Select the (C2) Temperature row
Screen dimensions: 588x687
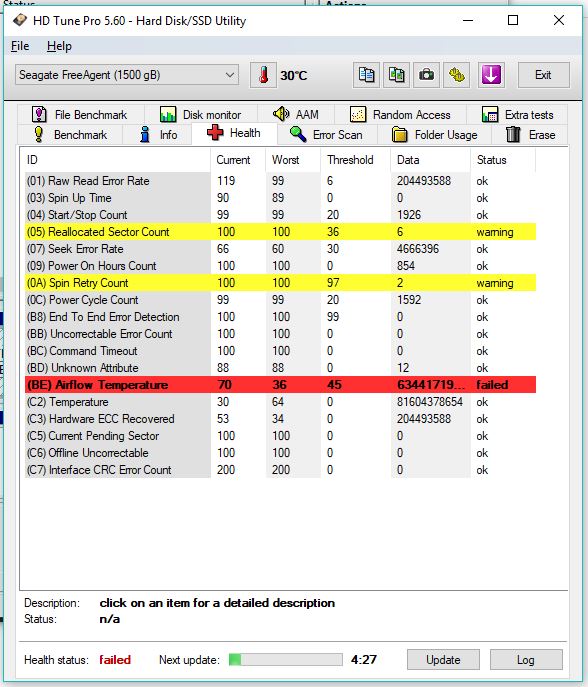pyautogui.click(x=280, y=402)
